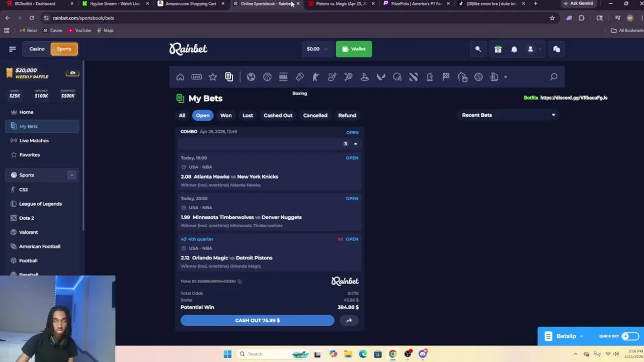Select the Valorant sport icon
This screenshot has width=644, height=362.
pos(381,77)
